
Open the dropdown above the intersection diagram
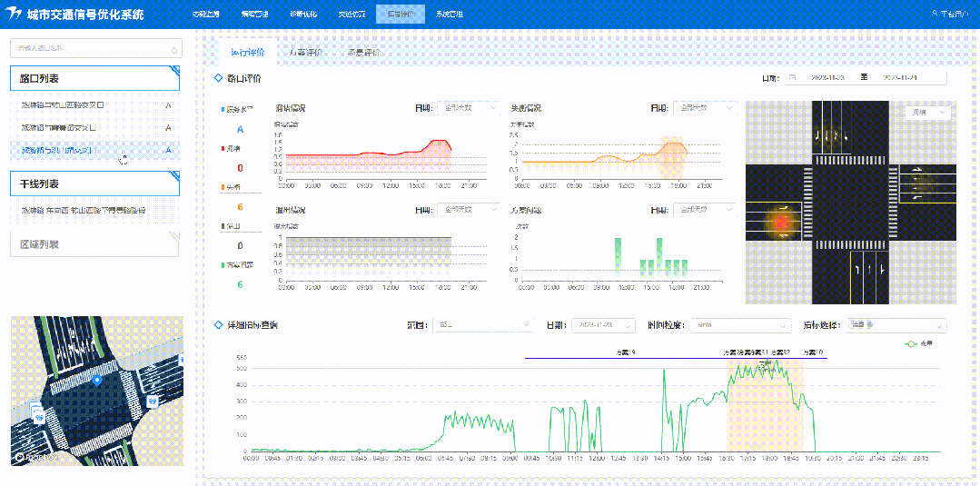click(928, 113)
